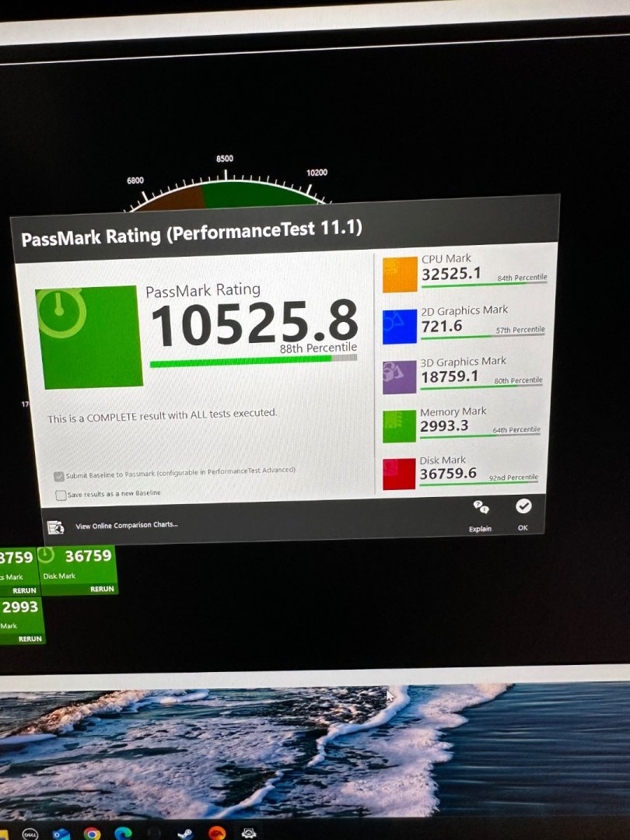Screen dimensions: 630x840
Task: Click the orange CPU Mark icon
Action: point(400,275)
